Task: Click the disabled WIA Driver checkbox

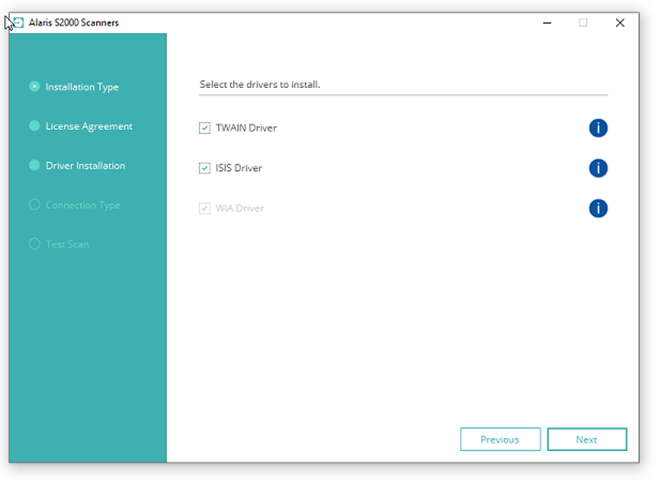Action: pyautogui.click(x=205, y=208)
